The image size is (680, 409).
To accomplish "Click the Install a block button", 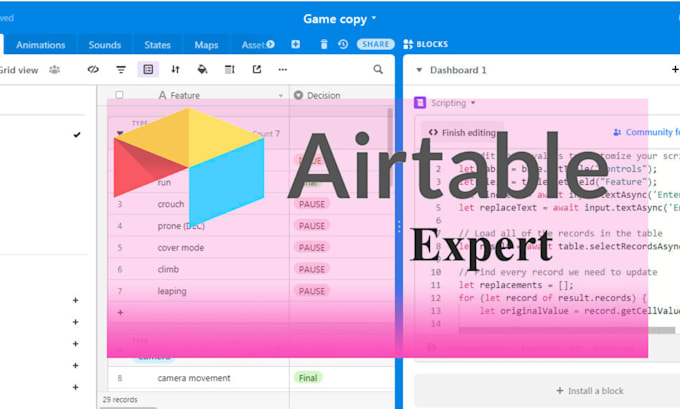I will pyautogui.click(x=590, y=391).
